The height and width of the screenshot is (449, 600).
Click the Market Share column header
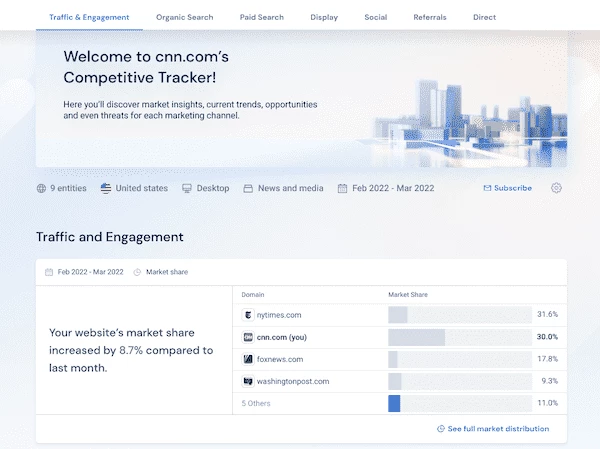click(408, 295)
